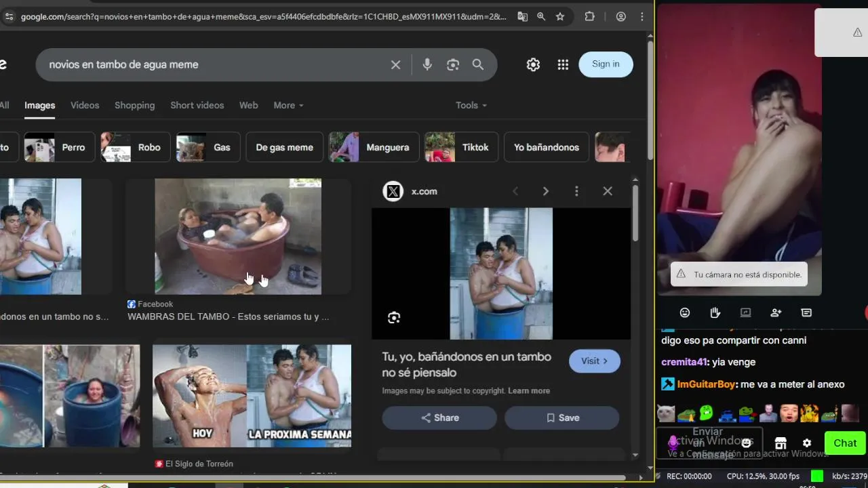868x488 pixels.
Task: Open the Chrome extensions puzzle icon
Action: point(590,17)
